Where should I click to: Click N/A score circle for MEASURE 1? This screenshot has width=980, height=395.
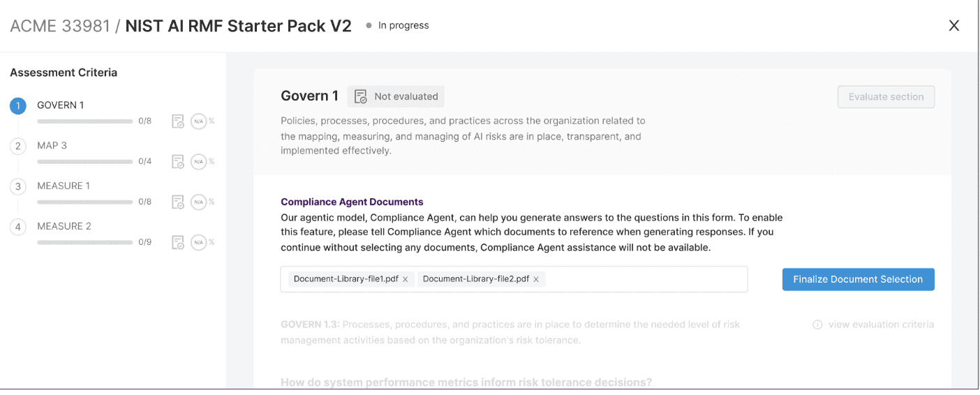pyautogui.click(x=199, y=202)
